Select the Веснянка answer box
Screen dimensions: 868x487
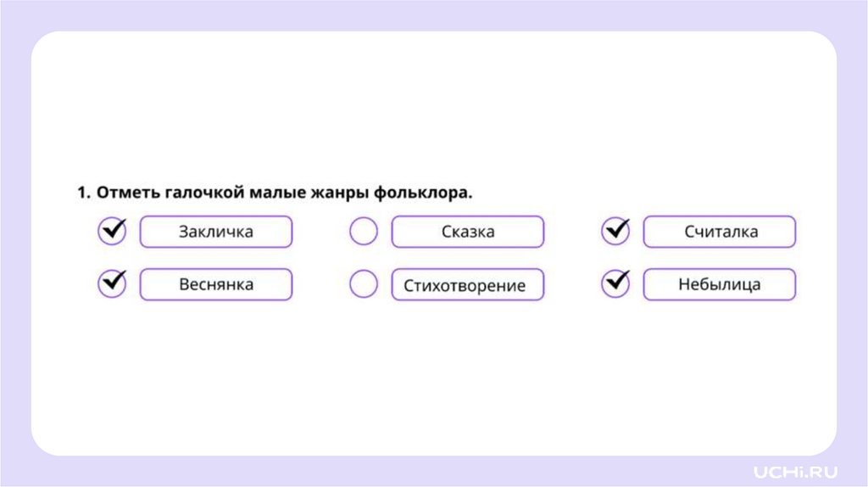(x=216, y=284)
